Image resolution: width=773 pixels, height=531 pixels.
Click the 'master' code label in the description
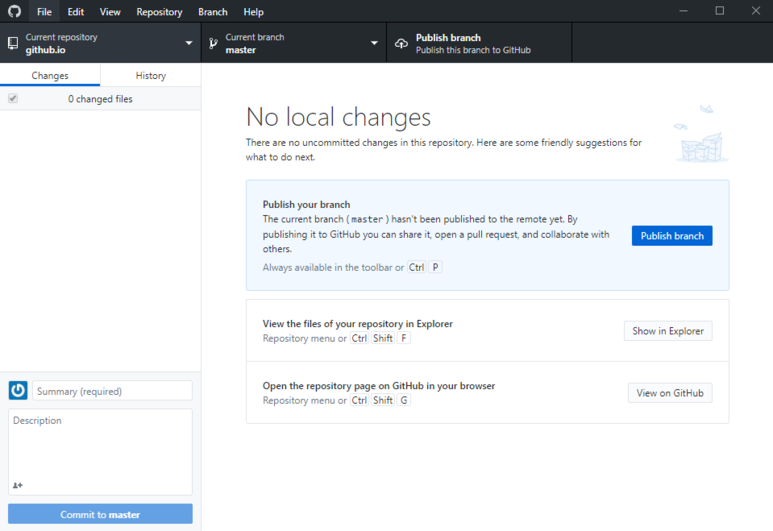click(x=367, y=219)
